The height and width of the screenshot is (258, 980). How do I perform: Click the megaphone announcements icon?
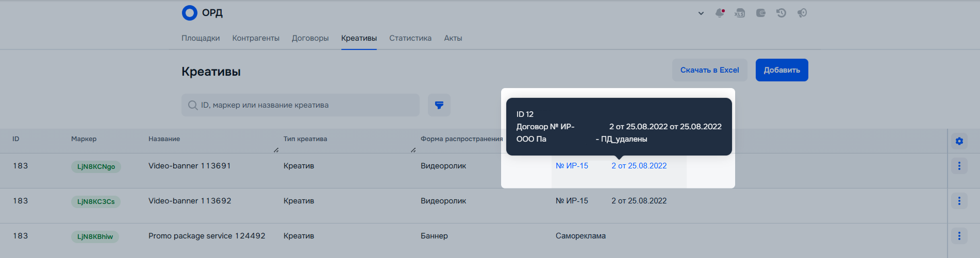point(802,13)
